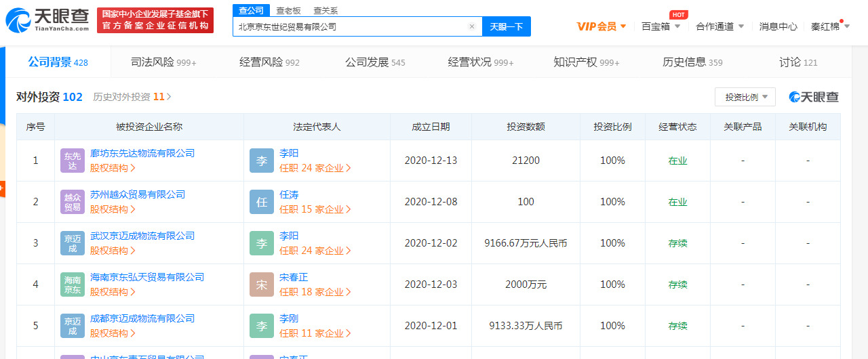Viewport: 868px width, 359px height.
Task: Open the 公司背景 tab
Action: pyautogui.click(x=58, y=62)
